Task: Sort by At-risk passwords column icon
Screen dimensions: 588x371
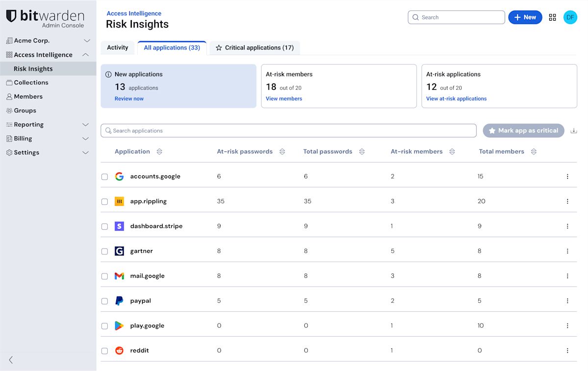Action: click(282, 152)
